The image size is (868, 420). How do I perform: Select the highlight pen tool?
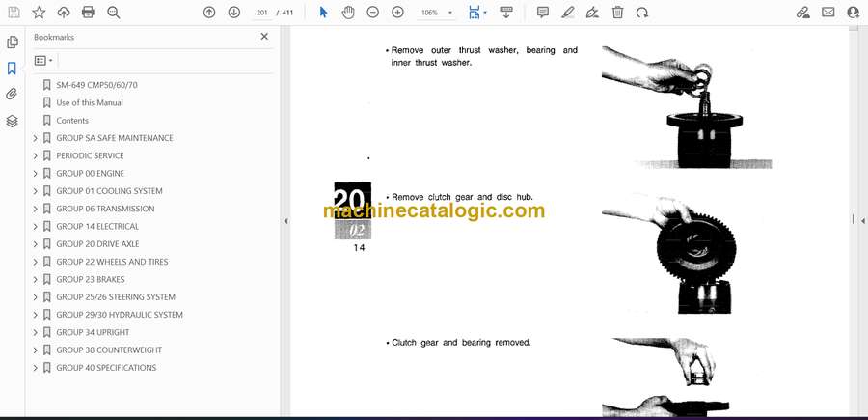(567, 13)
